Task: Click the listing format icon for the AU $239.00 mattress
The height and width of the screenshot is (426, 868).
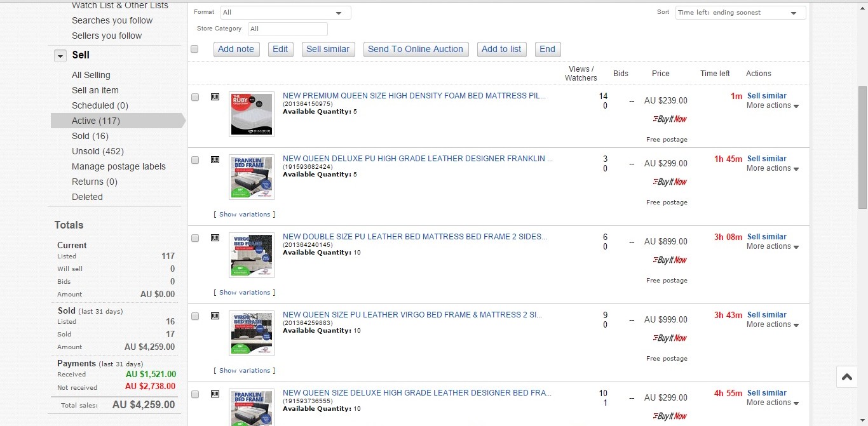Action: [215, 97]
